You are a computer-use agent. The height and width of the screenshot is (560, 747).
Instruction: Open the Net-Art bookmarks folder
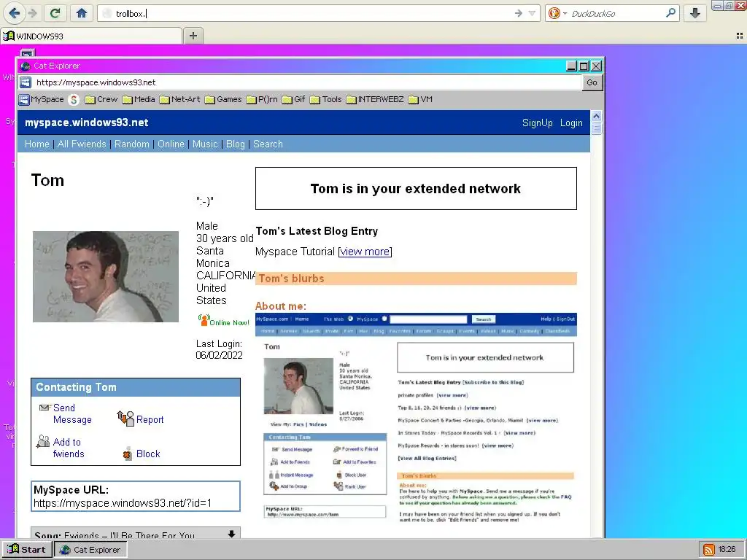tap(179, 99)
